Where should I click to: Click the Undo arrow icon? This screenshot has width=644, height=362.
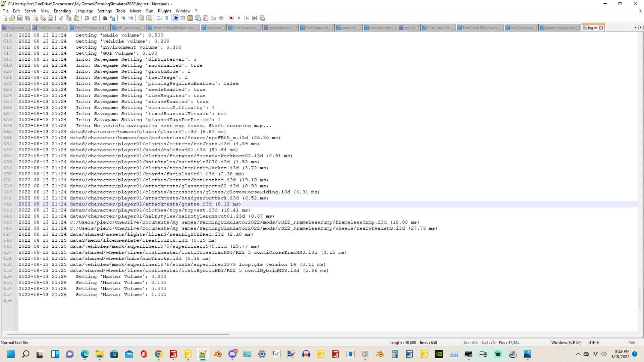click(87, 18)
